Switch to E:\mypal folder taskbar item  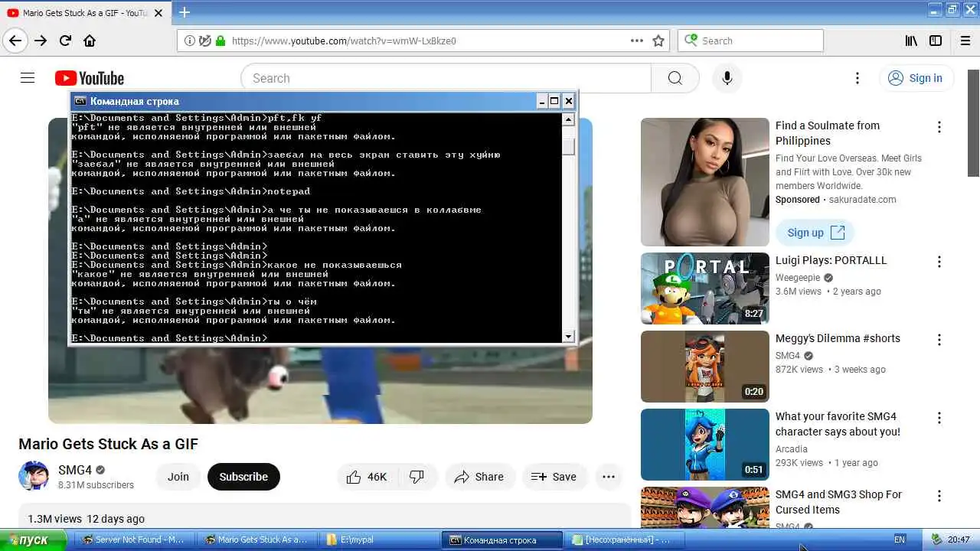(x=379, y=540)
